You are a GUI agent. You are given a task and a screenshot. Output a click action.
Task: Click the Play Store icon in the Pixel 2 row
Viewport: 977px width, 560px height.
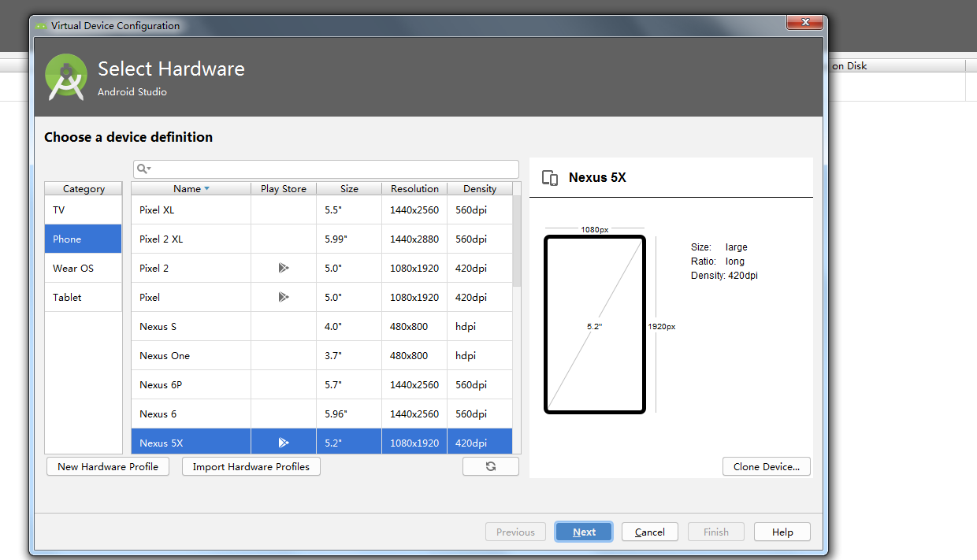(284, 268)
